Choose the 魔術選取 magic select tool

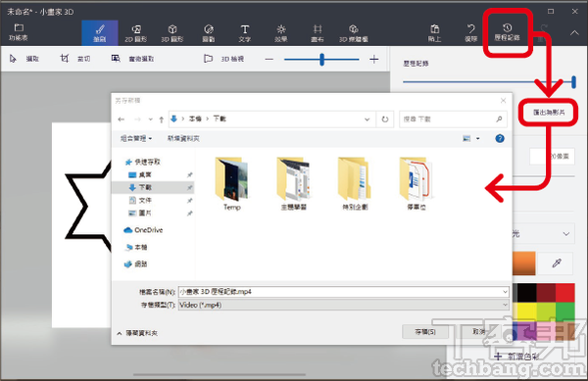132,59
